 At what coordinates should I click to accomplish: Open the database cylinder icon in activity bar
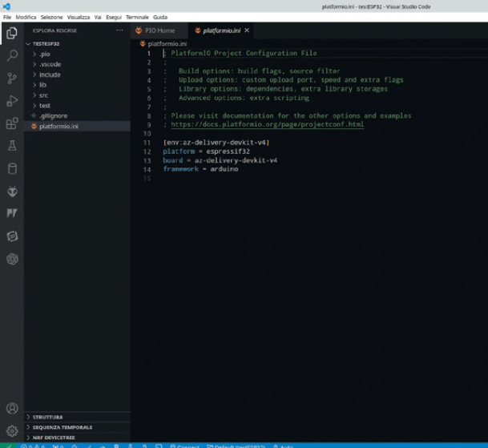click(12, 169)
